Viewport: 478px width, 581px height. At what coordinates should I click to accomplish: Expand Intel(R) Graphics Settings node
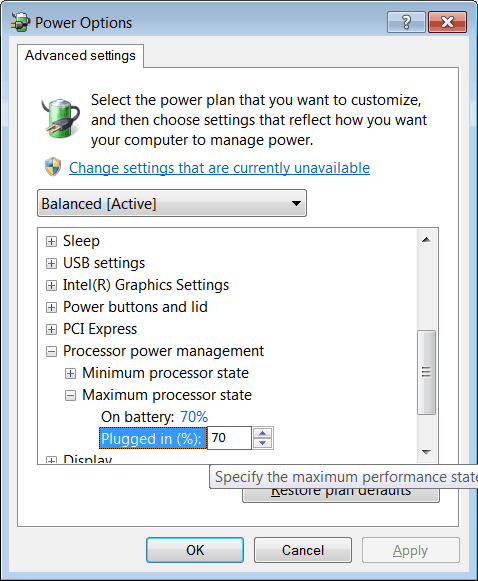51,285
